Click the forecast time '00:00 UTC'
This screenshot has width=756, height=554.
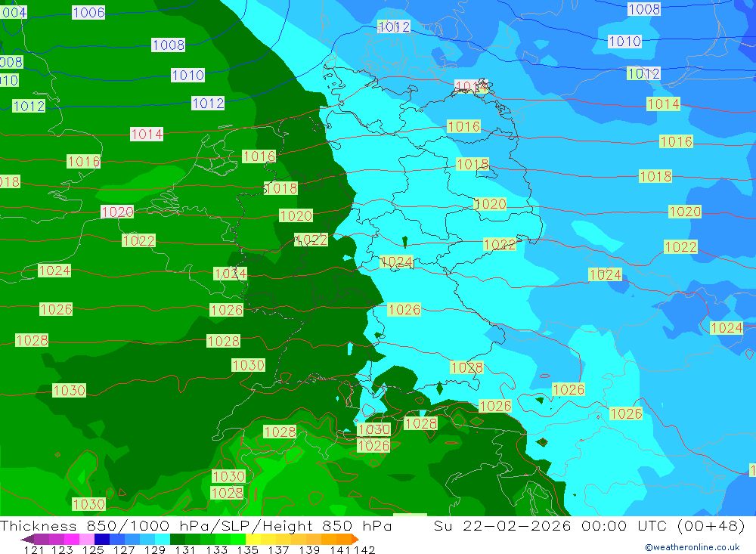[626, 525]
